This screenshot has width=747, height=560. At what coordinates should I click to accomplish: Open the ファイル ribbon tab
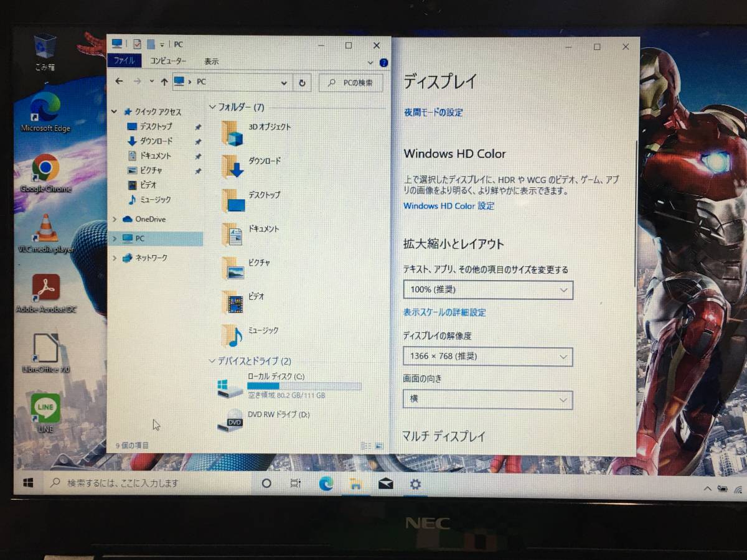click(125, 61)
